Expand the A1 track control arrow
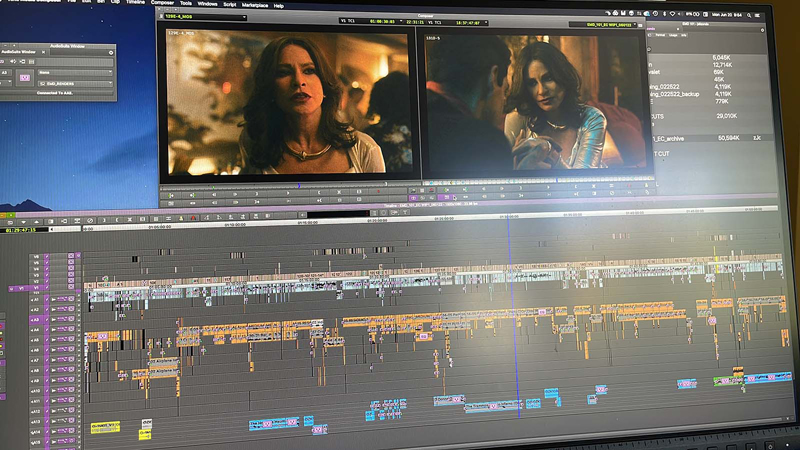This screenshot has width=800, height=450. pyautogui.click(x=53, y=299)
